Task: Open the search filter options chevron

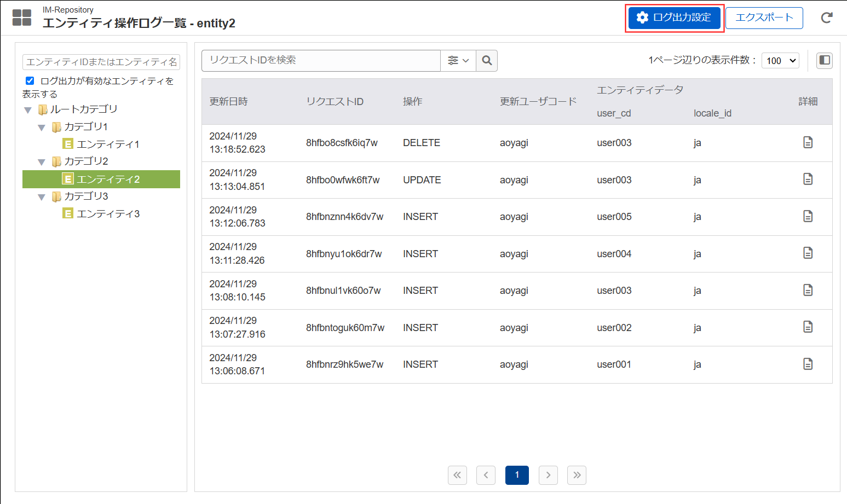Action: click(458, 60)
